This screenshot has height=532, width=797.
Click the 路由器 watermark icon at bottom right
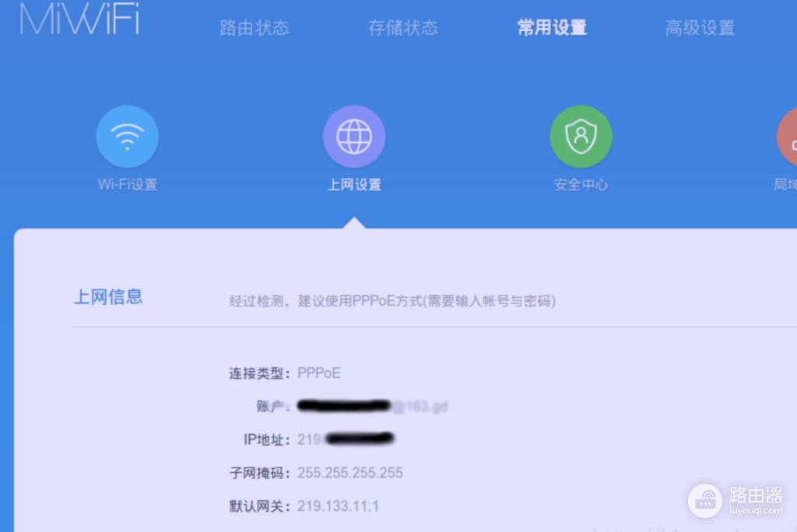click(x=705, y=502)
